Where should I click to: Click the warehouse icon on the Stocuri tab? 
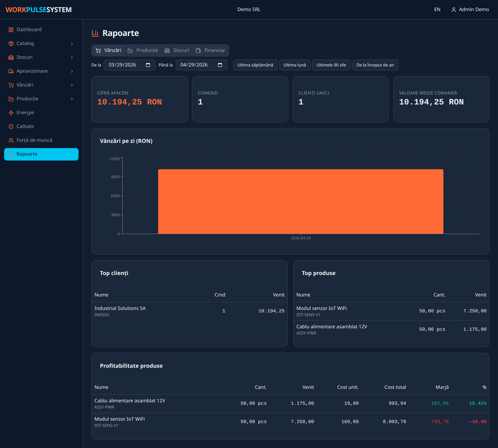tap(167, 51)
